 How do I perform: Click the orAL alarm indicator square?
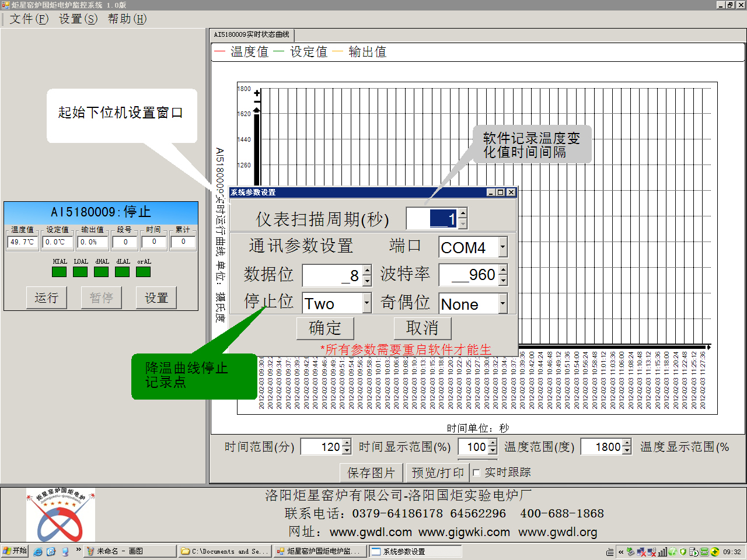tap(144, 272)
